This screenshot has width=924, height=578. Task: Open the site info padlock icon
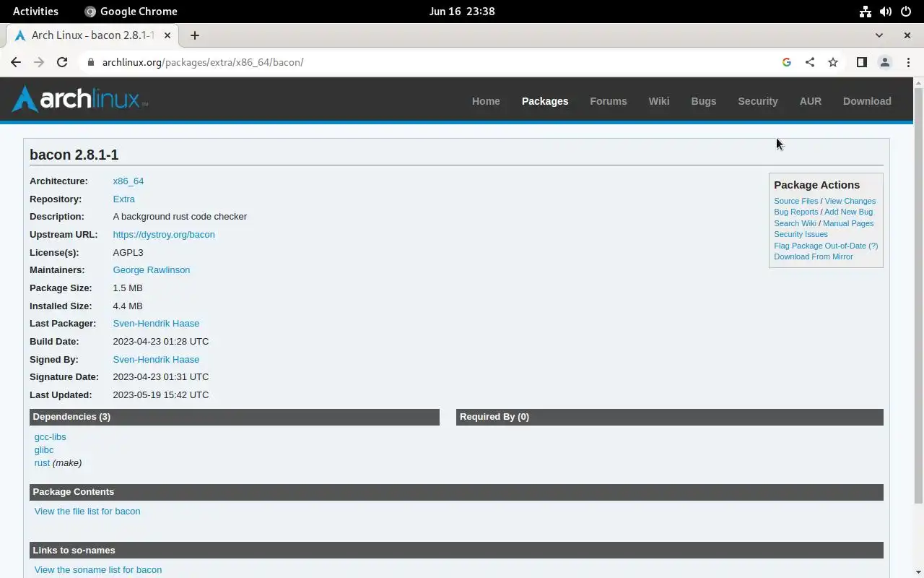90,62
